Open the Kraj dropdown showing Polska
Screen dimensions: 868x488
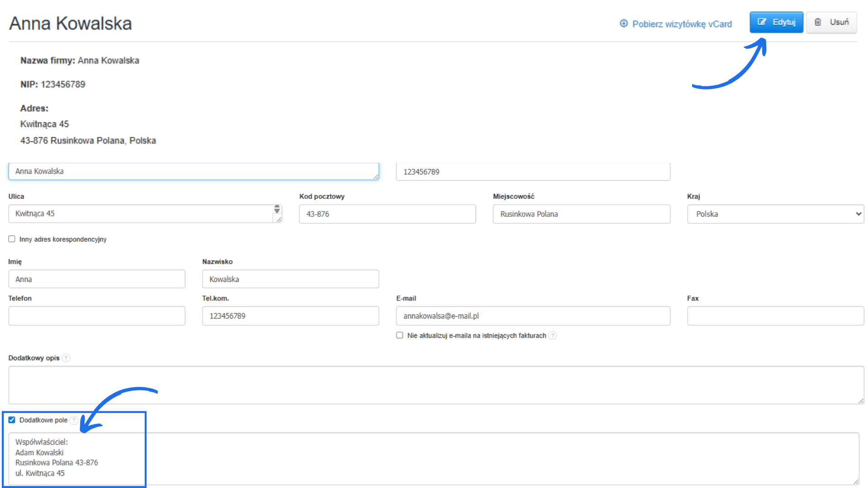(x=775, y=214)
